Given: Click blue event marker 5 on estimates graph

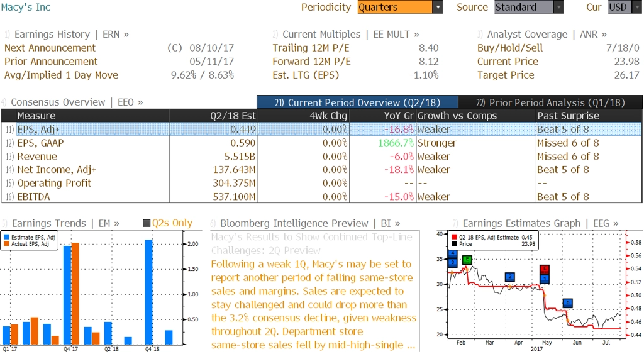Looking at the screenshot, I should tap(568, 303).
